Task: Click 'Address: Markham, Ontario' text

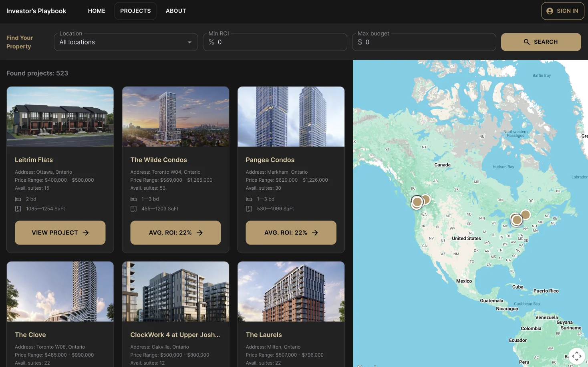Action: click(x=277, y=172)
